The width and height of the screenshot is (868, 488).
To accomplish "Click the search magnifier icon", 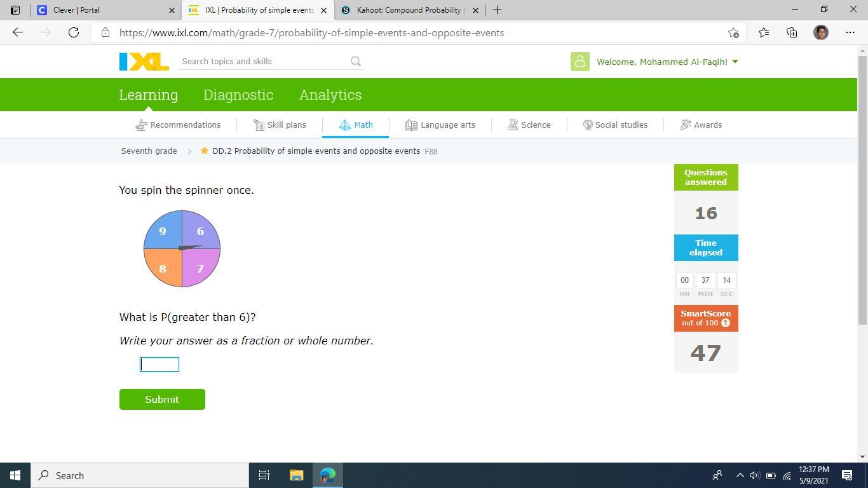I will (x=356, y=62).
